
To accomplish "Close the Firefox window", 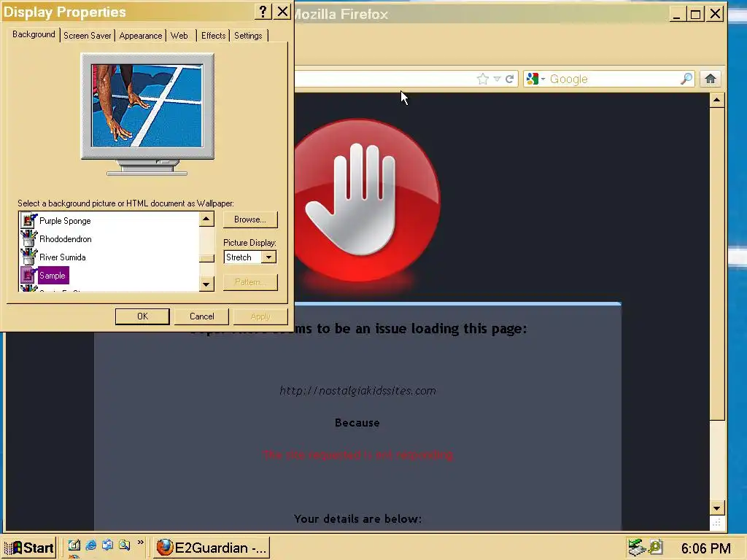I will pos(716,14).
